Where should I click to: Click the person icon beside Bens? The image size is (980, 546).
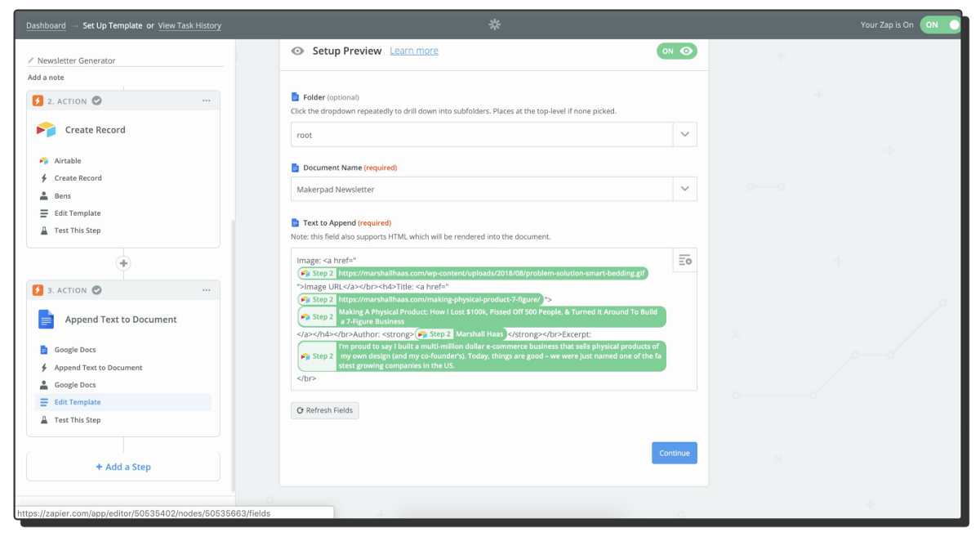[x=44, y=196]
